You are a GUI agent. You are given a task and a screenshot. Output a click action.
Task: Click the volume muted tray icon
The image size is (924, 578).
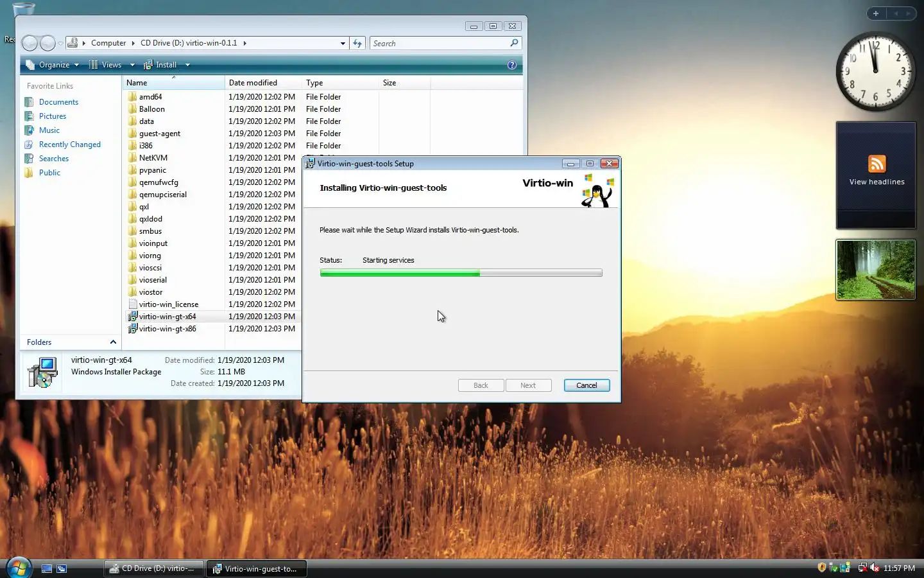874,568
